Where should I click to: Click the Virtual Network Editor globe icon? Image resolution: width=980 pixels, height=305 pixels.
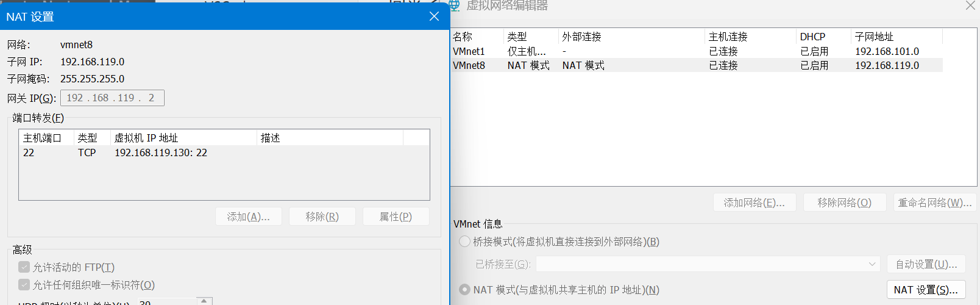click(454, 5)
